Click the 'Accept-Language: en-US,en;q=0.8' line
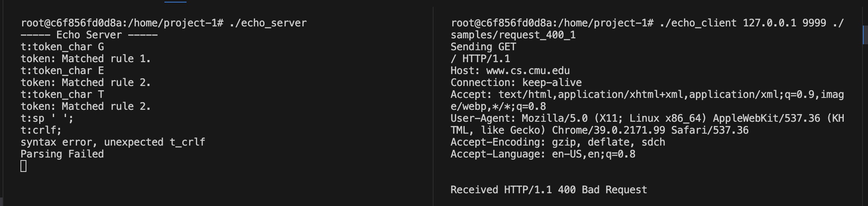868x206 pixels. 543,154
